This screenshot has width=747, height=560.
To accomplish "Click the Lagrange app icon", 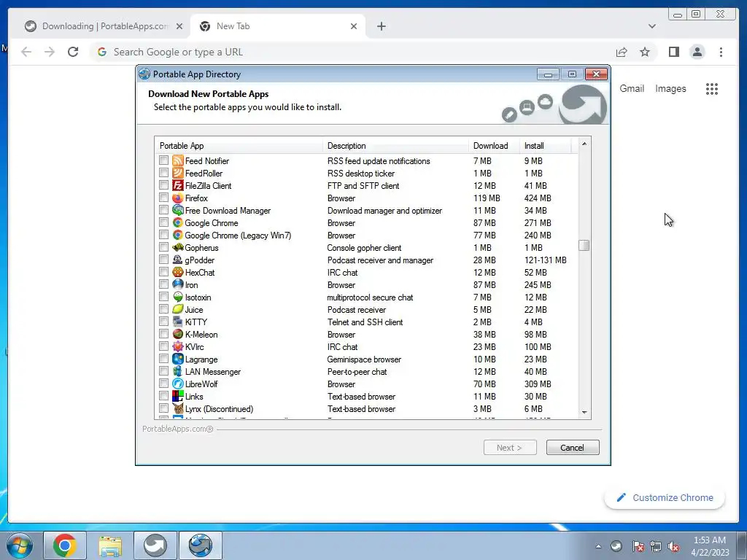I will click(x=178, y=359).
